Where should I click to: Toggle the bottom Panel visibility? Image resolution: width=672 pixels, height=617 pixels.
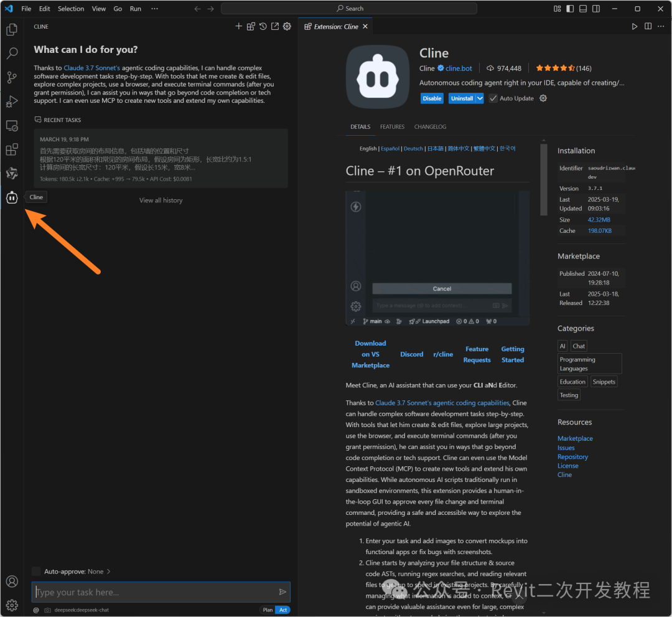(x=583, y=9)
